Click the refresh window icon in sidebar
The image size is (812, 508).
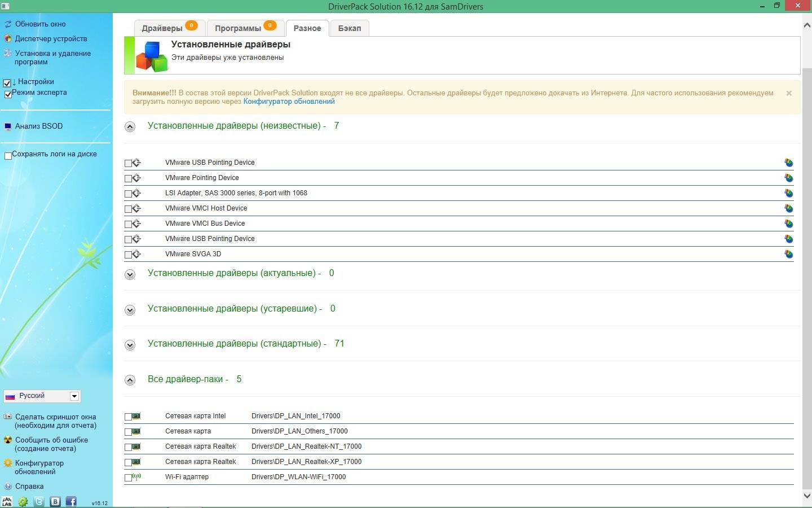point(7,24)
